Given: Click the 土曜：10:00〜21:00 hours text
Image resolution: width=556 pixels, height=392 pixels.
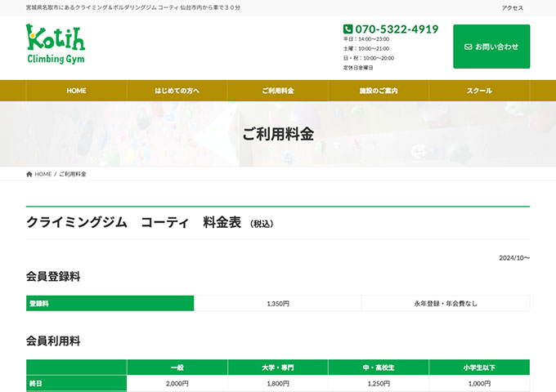Looking at the screenshot, I should [366, 48].
